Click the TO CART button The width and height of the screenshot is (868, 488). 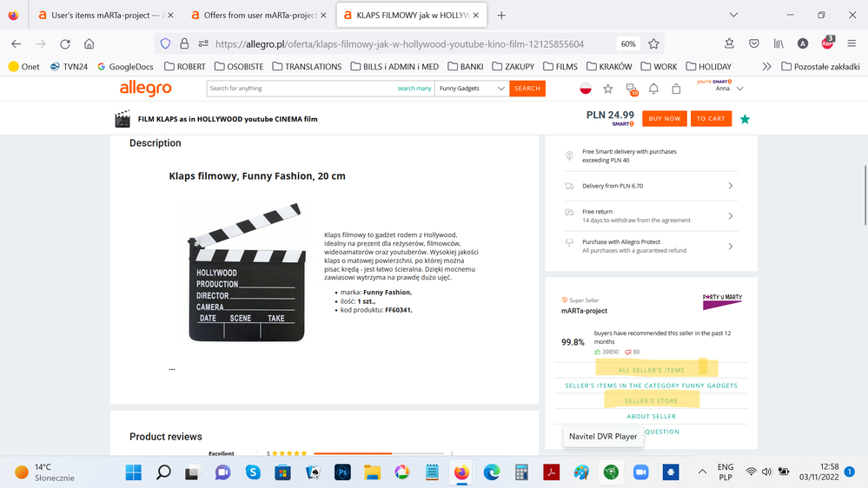tap(711, 118)
